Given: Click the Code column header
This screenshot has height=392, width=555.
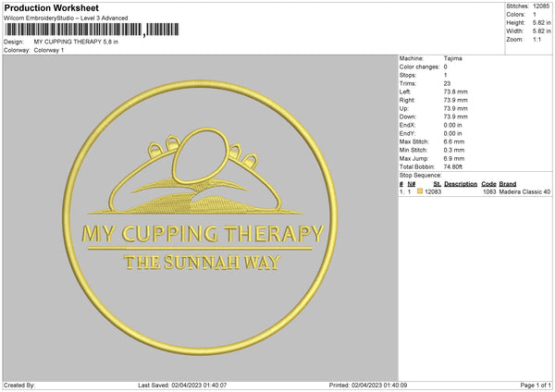Looking at the screenshot, I should pos(488,184).
